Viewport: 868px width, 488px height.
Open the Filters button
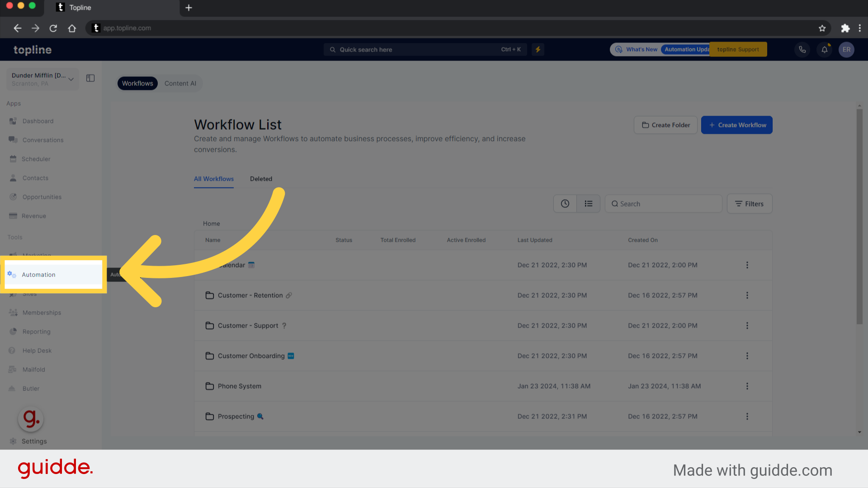tap(750, 204)
